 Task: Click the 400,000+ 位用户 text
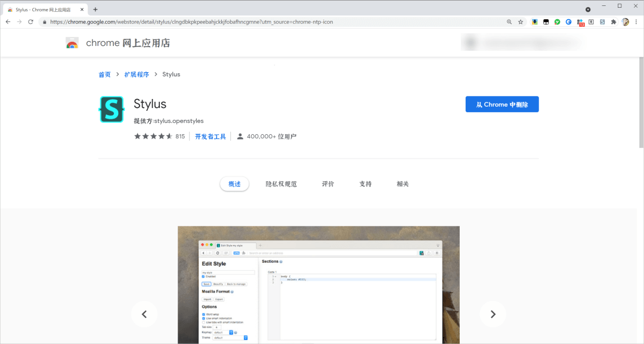click(271, 137)
